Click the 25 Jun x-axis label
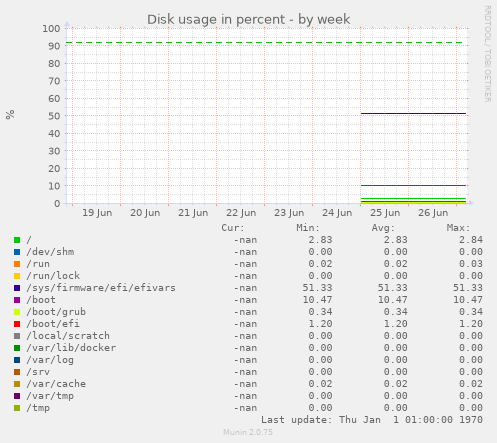The height and width of the screenshot is (443, 497). click(x=385, y=213)
